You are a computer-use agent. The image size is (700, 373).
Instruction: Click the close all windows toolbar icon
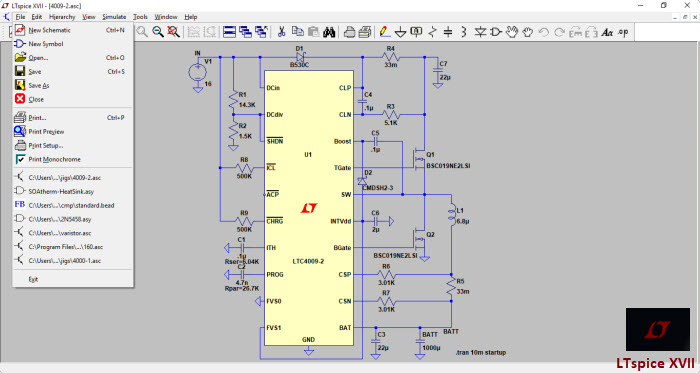[x=261, y=32]
